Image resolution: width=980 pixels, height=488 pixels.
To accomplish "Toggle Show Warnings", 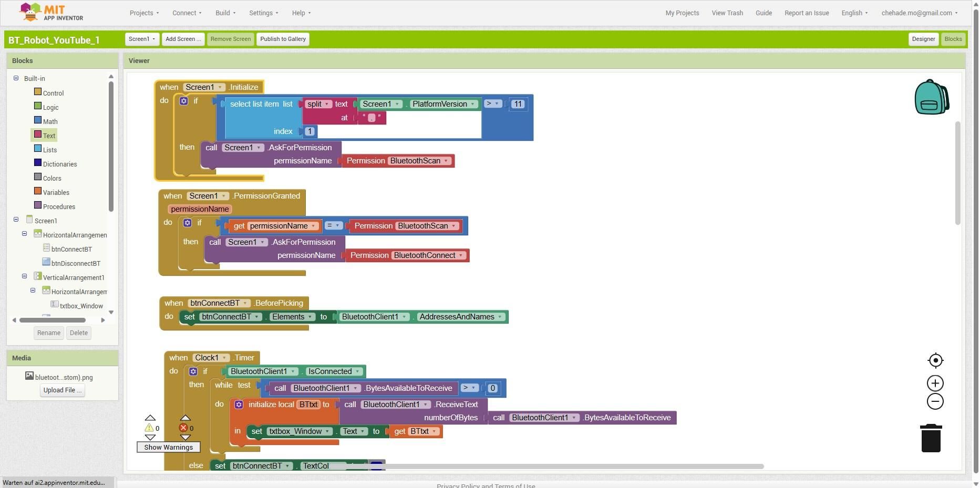I will tap(168, 447).
